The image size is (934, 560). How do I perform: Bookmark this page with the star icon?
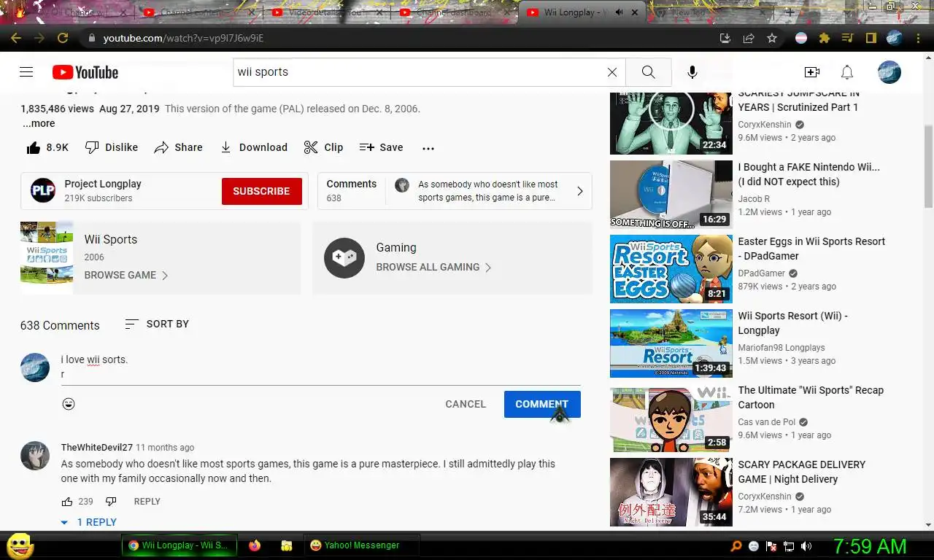tap(772, 38)
